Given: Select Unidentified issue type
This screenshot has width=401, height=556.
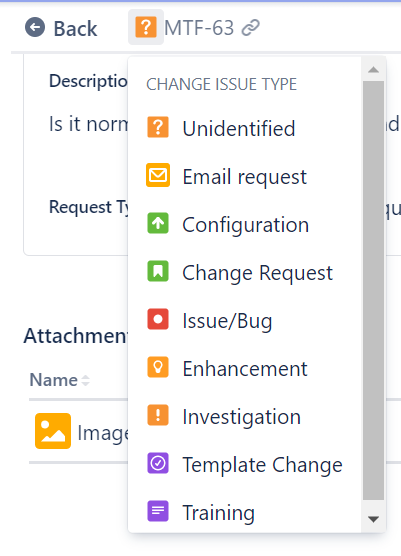Looking at the screenshot, I should coord(245,128).
